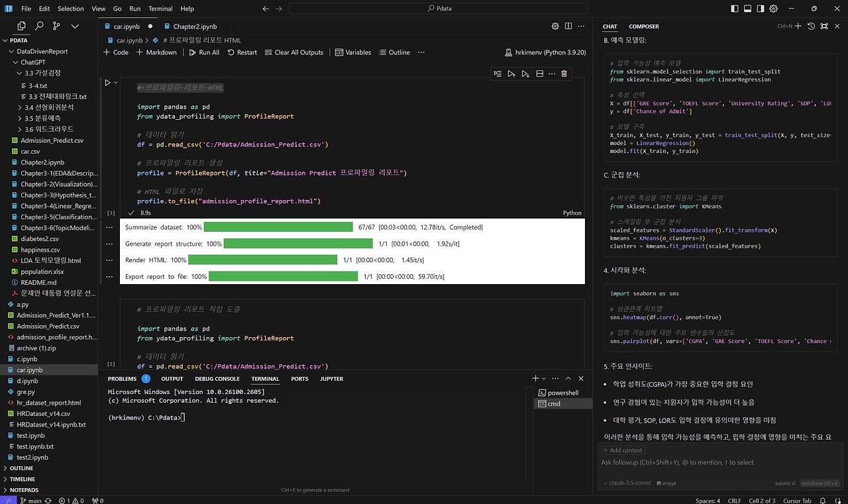Toggle the secondary side bar layout icon
Image resolution: width=848 pixels, height=504 pixels.
[x=761, y=9]
